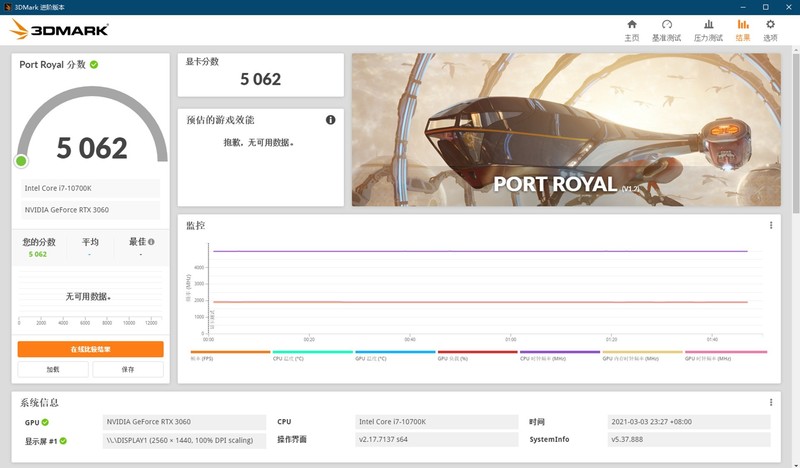Toggle the GPU load red legend
Viewport: 800px width, 468px height.
click(x=478, y=352)
